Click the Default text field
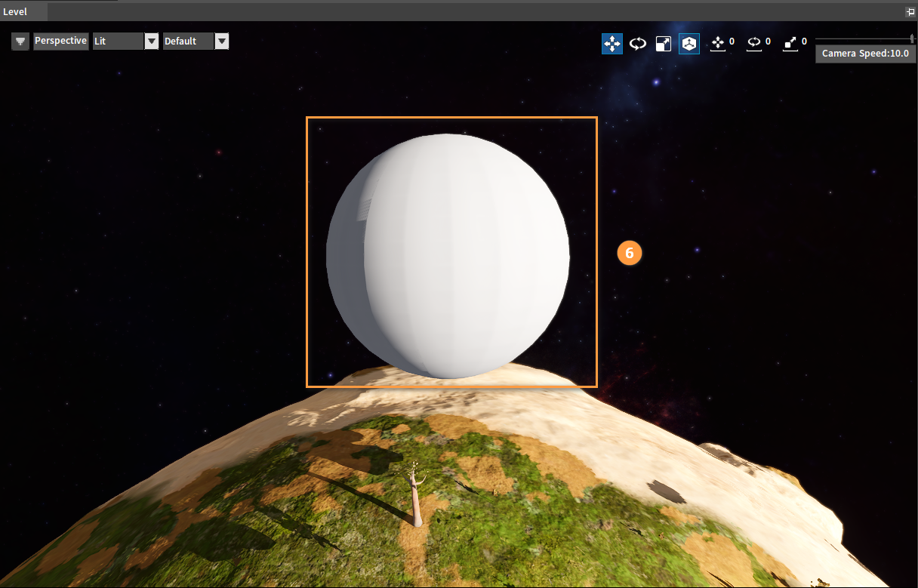 pos(189,42)
